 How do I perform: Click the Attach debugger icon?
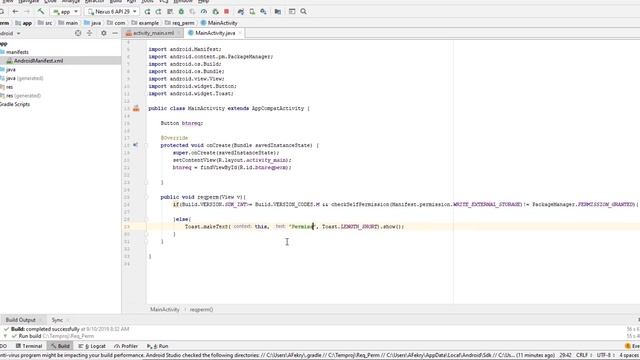pos(215,11)
